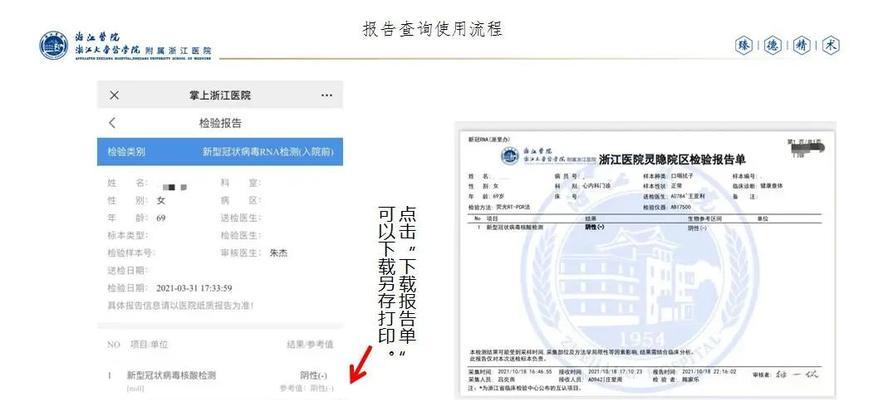This screenshot has width=893, height=400.
Task: Select the 检验类别 label in the blue bar
Action: click(x=126, y=152)
